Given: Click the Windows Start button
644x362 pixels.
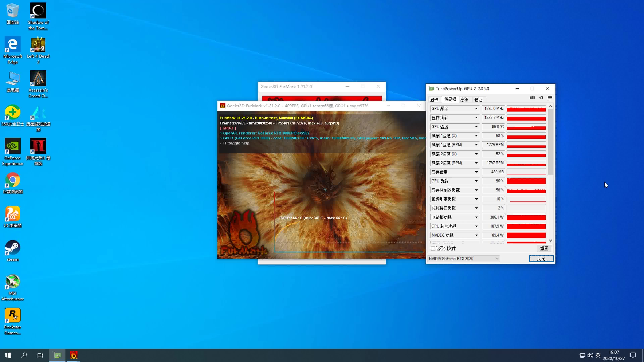Looking at the screenshot, I should tap(8, 355).
